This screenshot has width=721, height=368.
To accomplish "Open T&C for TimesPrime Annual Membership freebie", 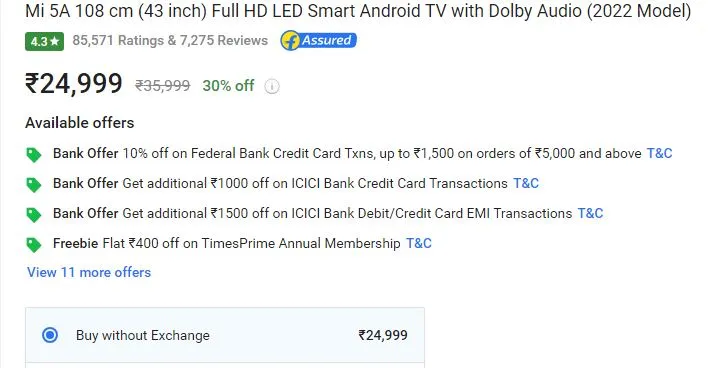I will (419, 243).
